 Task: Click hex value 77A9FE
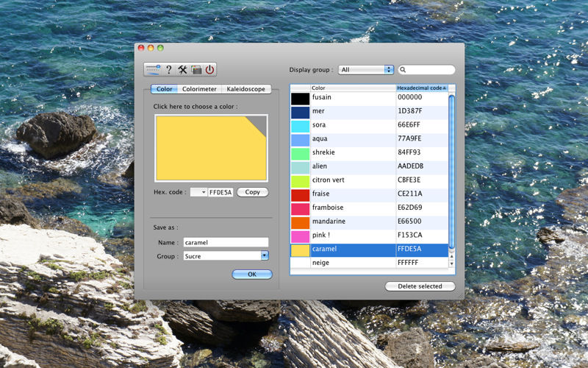(x=409, y=138)
